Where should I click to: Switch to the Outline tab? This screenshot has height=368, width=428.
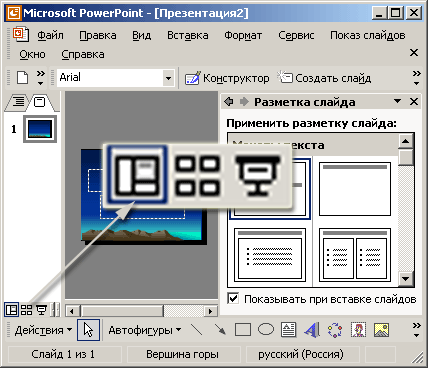[19, 102]
